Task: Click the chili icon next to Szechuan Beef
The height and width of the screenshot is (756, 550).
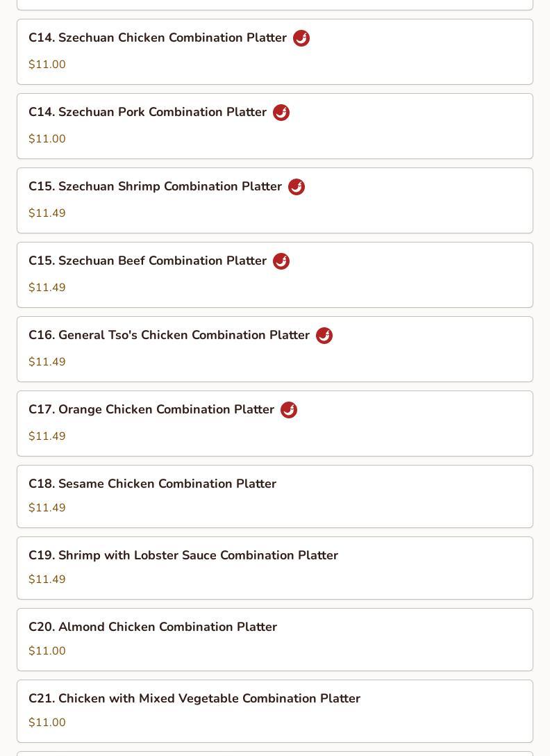Action: coord(281,261)
